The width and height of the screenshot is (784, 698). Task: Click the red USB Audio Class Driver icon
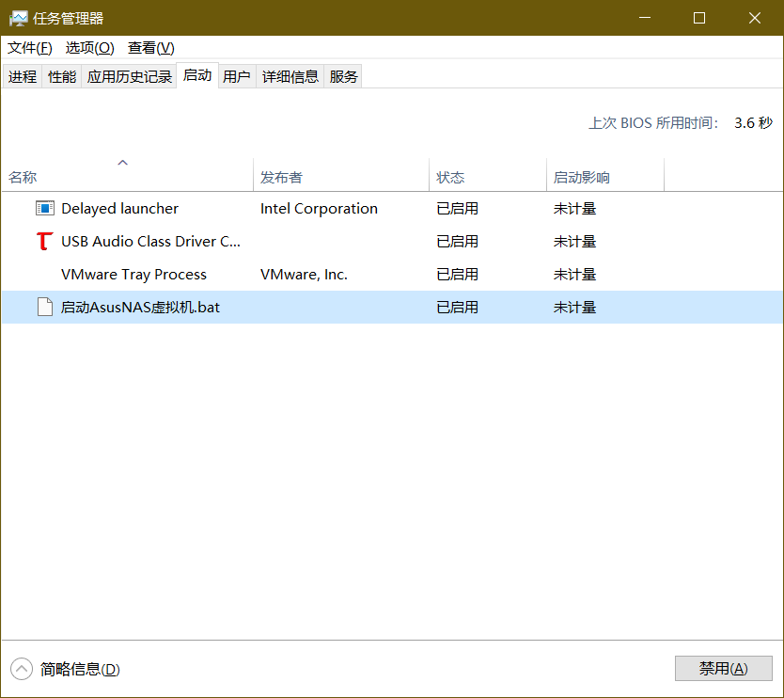pos(44,242)
